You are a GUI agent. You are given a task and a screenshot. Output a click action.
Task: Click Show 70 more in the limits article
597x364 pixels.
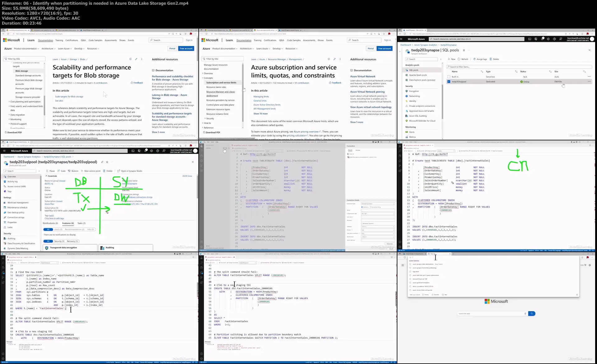[260, 114]
